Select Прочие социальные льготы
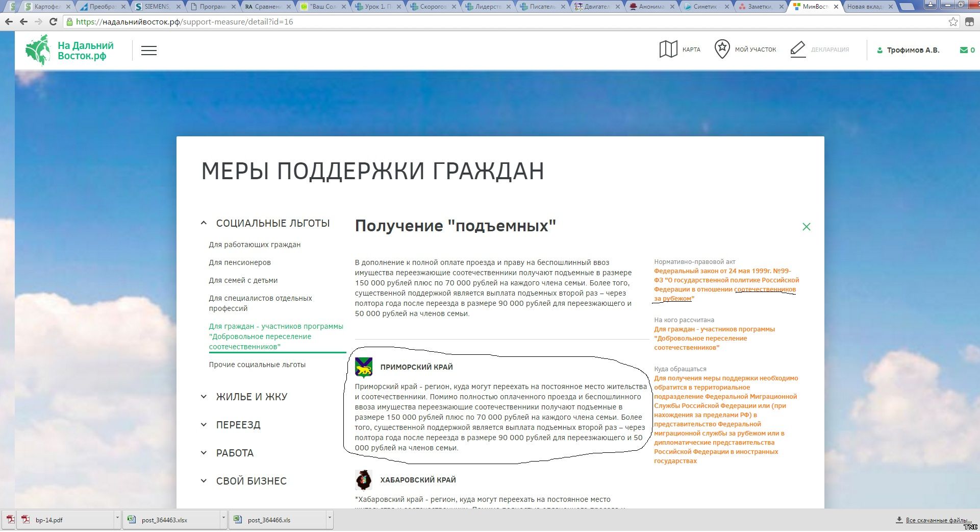This screenshot has width=980, height=532. [x=257, y=365]
